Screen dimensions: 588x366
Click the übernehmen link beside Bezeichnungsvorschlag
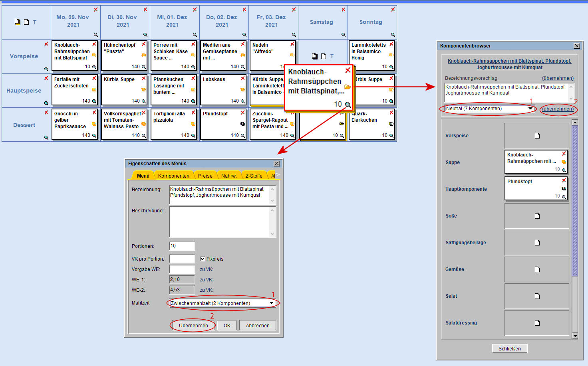558,78
